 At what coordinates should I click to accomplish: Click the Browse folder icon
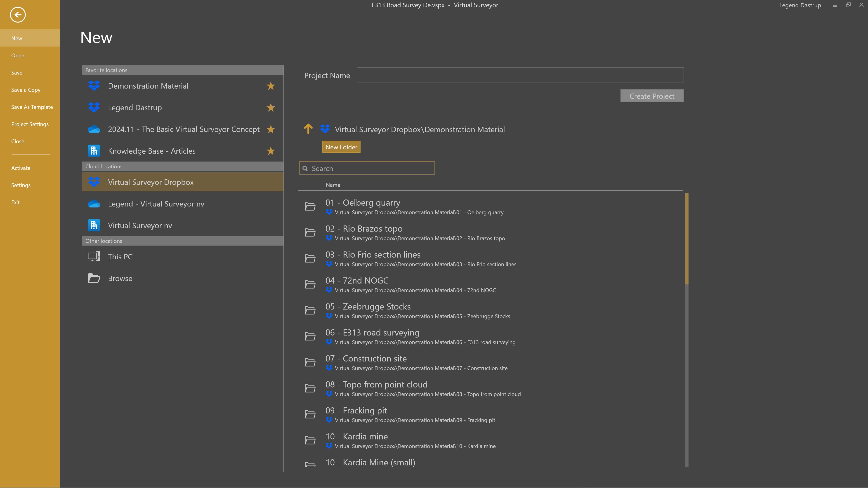pyautogui.click(x=94, y=278)
